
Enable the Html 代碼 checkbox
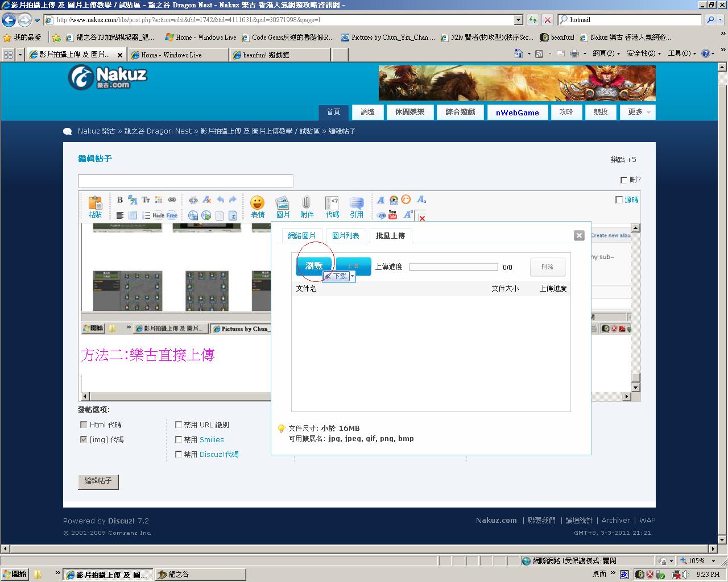click(84, 425)
